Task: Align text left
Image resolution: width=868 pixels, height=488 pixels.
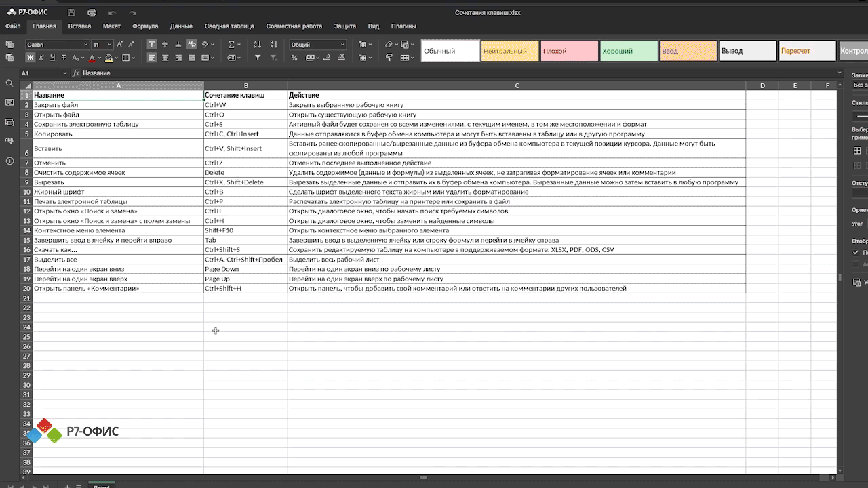Action: pos(151,58)
